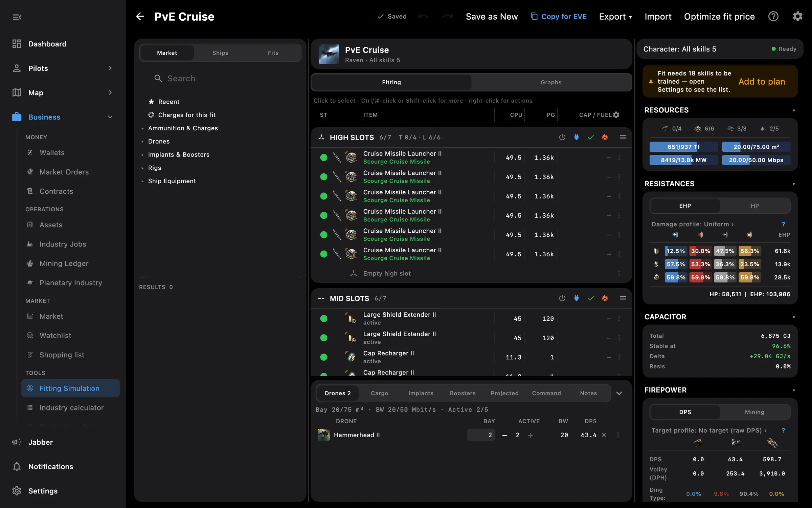
Task: Open the help question mark icon
Action: click(x=773, y=16)
